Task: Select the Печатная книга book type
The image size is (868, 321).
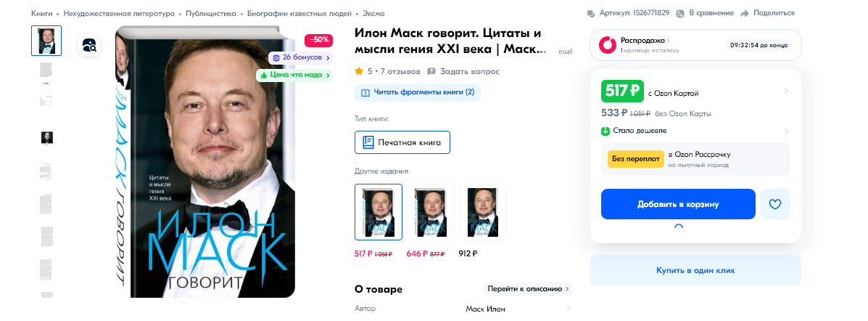Action: click(402, 142)
